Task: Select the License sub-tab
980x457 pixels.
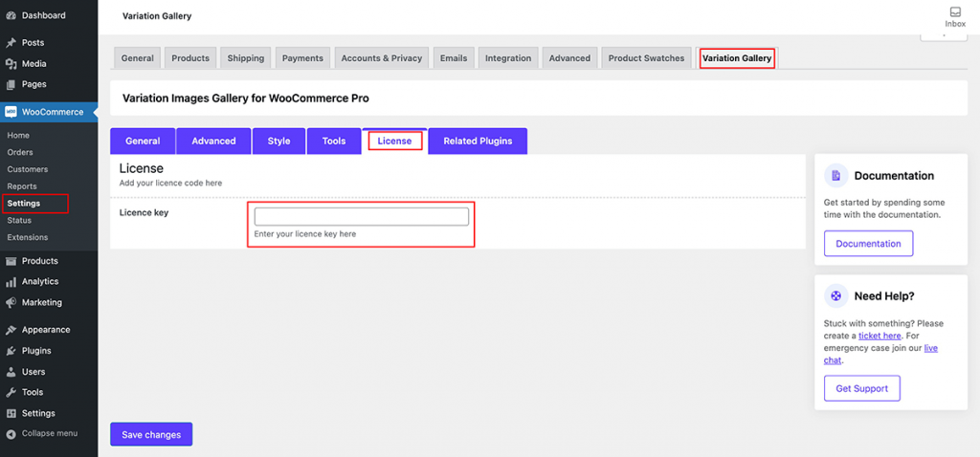Action: click(394, 141)
